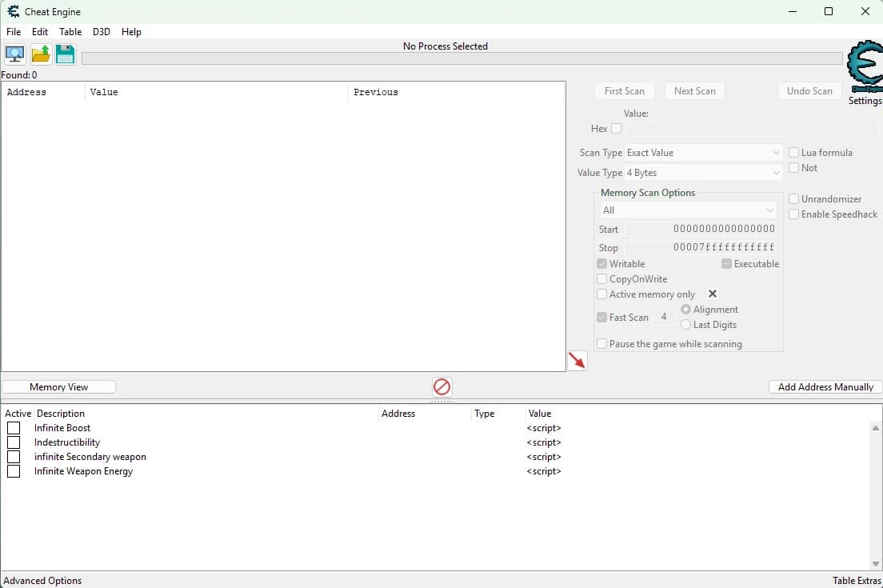Click the Active column header
This screenshot has height=588, width=883.
click(18, 414)
